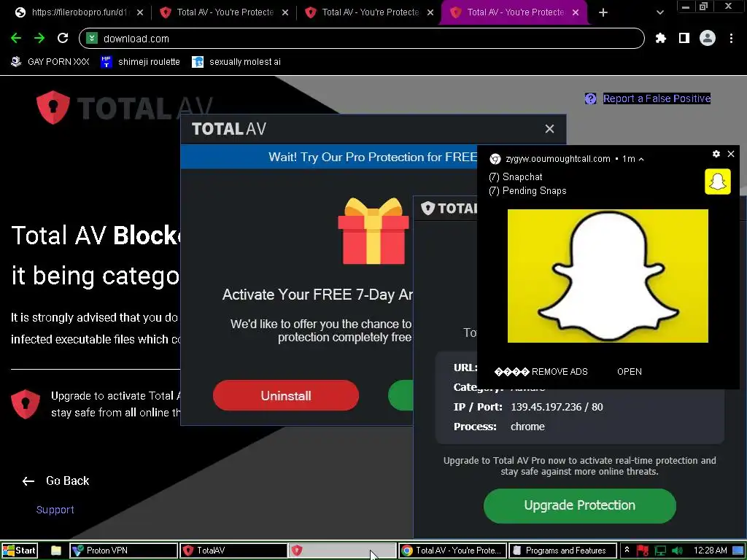Dismiss the Snapchat notification

click(x=731, y=153)
